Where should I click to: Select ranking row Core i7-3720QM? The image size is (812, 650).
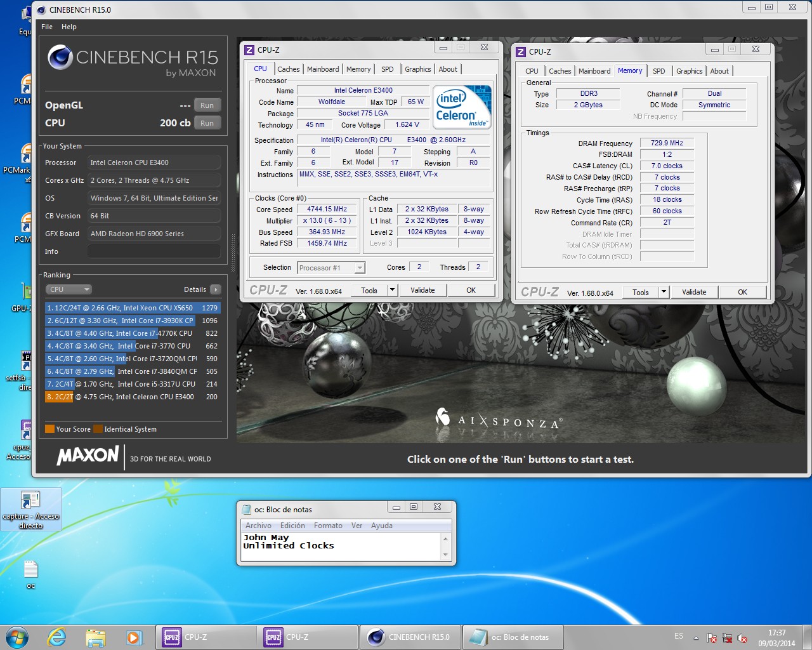[x=132, y=359]
